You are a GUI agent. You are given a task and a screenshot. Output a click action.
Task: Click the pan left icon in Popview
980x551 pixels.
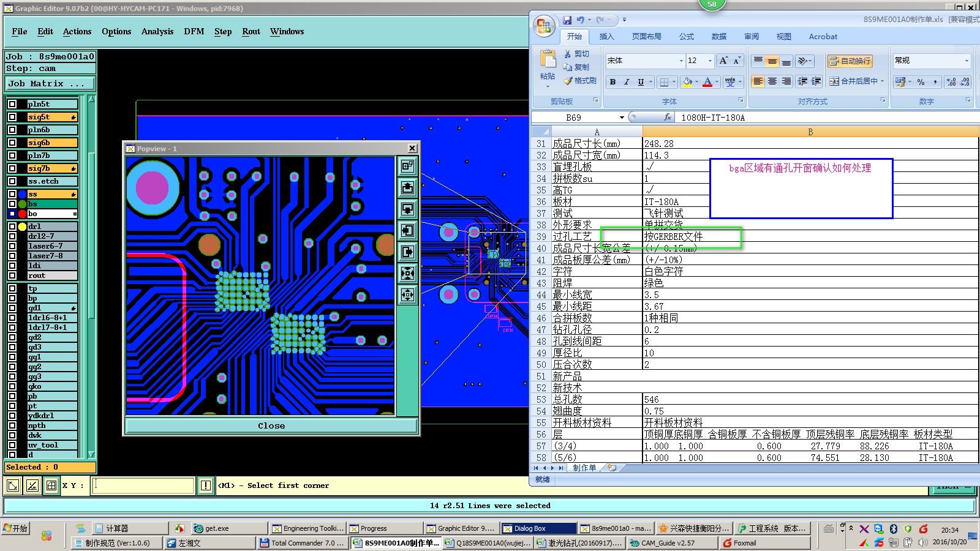(x=407, y=230)
